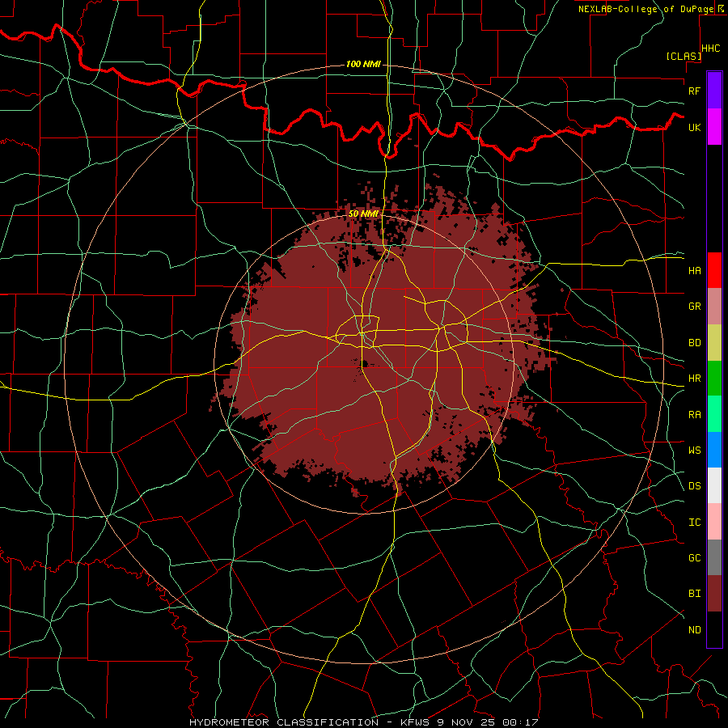This screenshot has height=728, width=728.
Task: Click the BD yellow legend swatch
Action: (714, 342)
